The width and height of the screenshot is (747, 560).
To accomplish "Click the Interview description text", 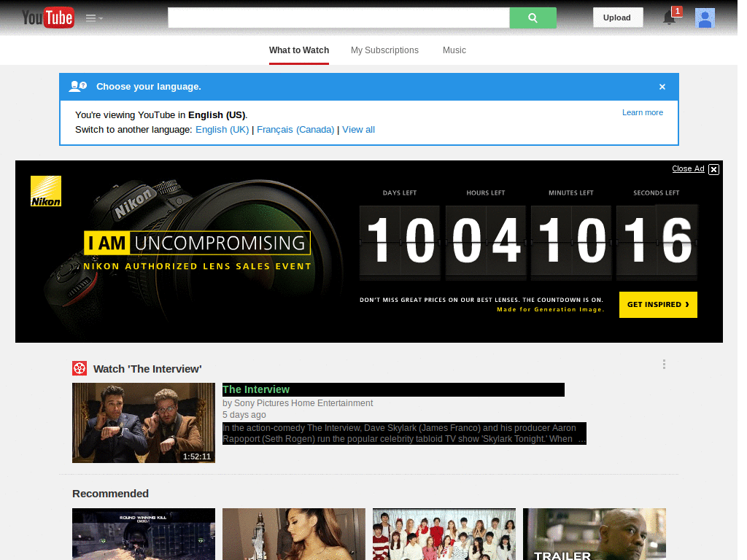I will pyautogui.click(x=404, y=433).
